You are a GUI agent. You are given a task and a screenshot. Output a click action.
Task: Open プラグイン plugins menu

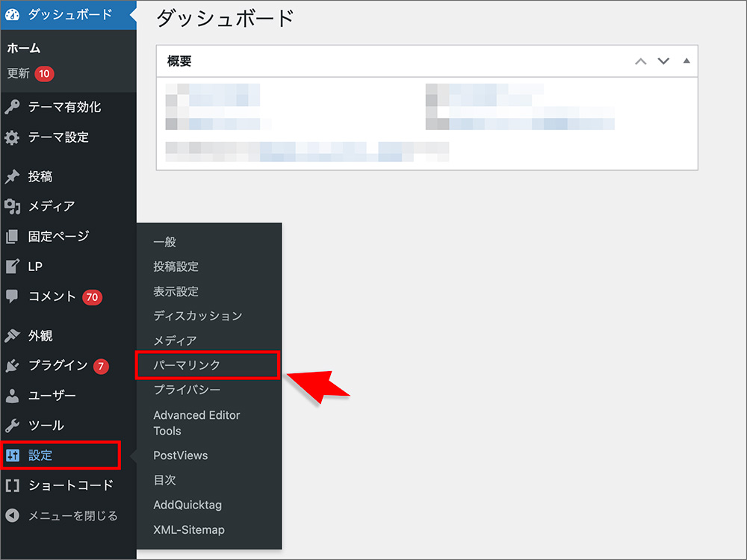pyautogui.click(x=58, y=365)
